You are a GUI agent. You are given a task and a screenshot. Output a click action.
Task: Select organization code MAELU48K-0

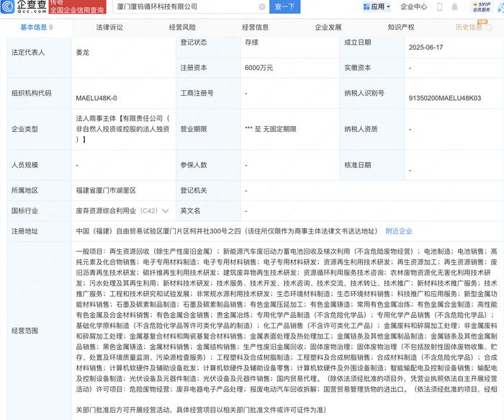96,98
